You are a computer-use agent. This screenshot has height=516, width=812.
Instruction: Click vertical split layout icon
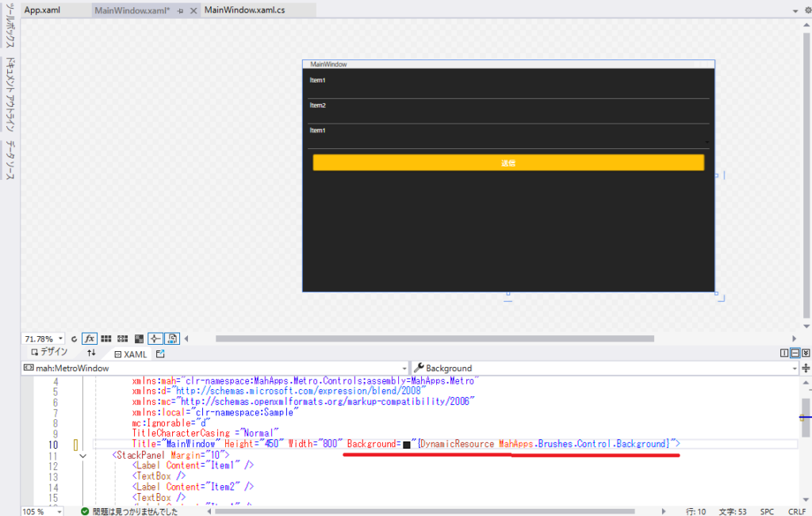pyautogui.click(x=784, y=353)
